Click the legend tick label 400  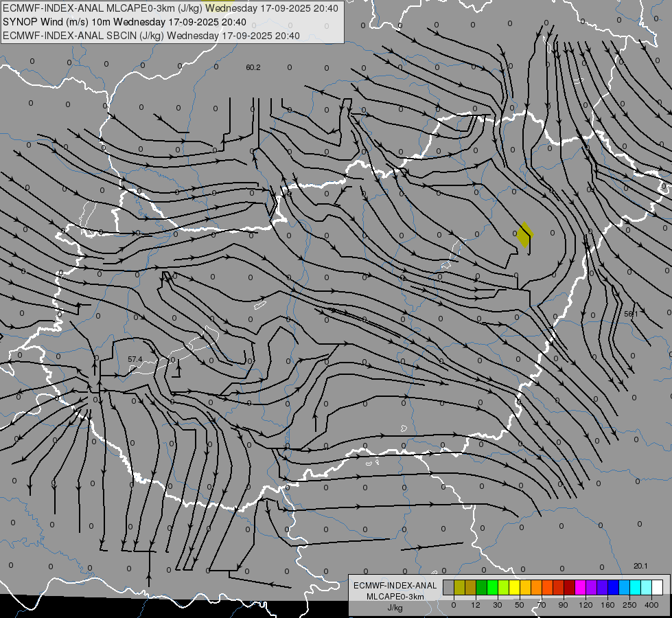pos(651,605)
